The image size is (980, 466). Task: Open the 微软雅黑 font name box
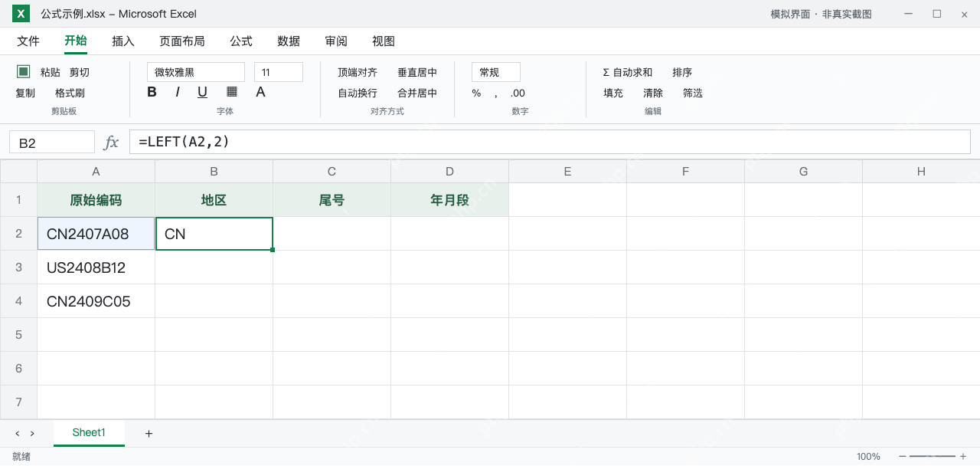coord(196,72)
